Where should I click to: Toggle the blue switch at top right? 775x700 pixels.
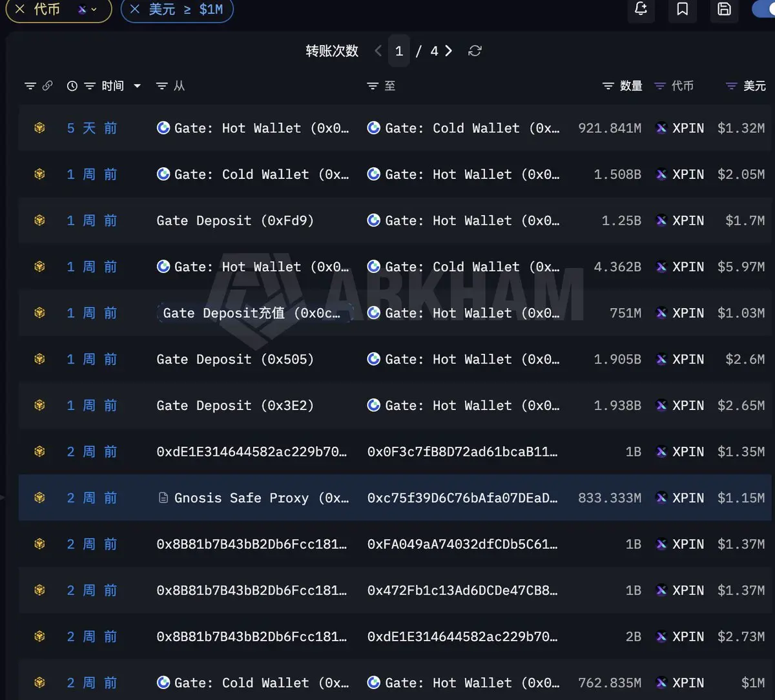point(764,8)
